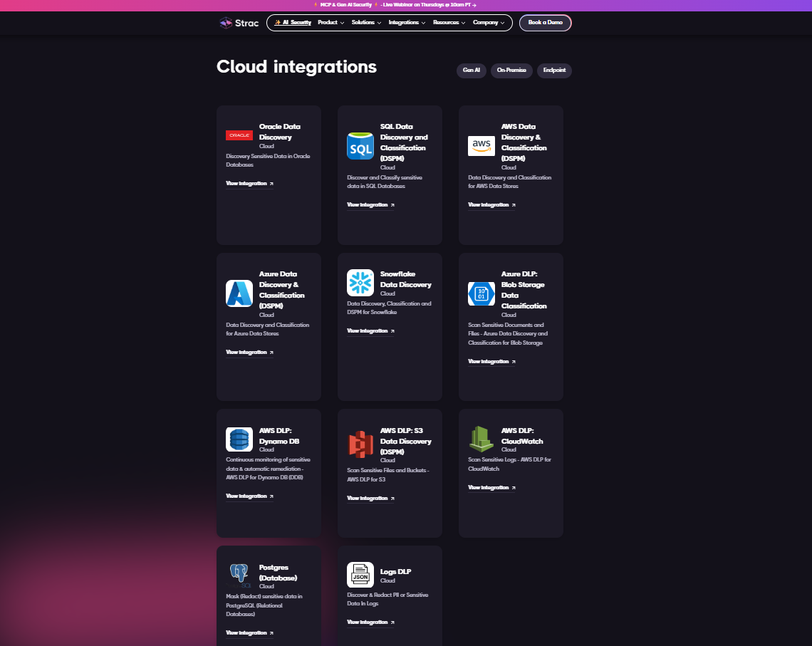Click the CloudWatch green icon

click(482, 439)
